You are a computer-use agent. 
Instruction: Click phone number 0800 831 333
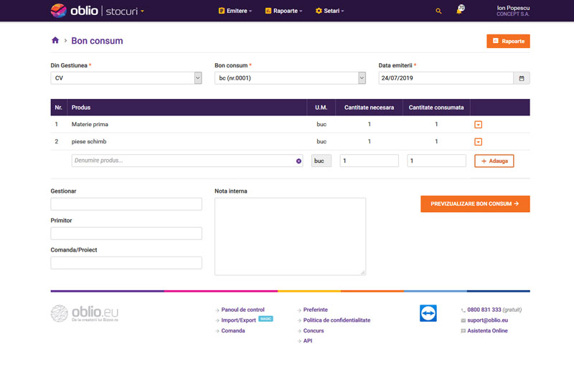tap(484, 310)
